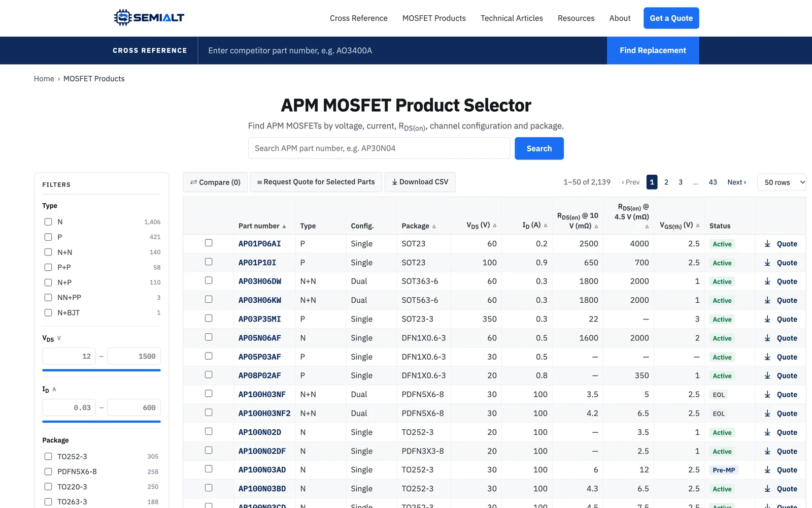The image size is (812, 508).
Task: Open the 50 rows dropdown
Action: (782, 182)
